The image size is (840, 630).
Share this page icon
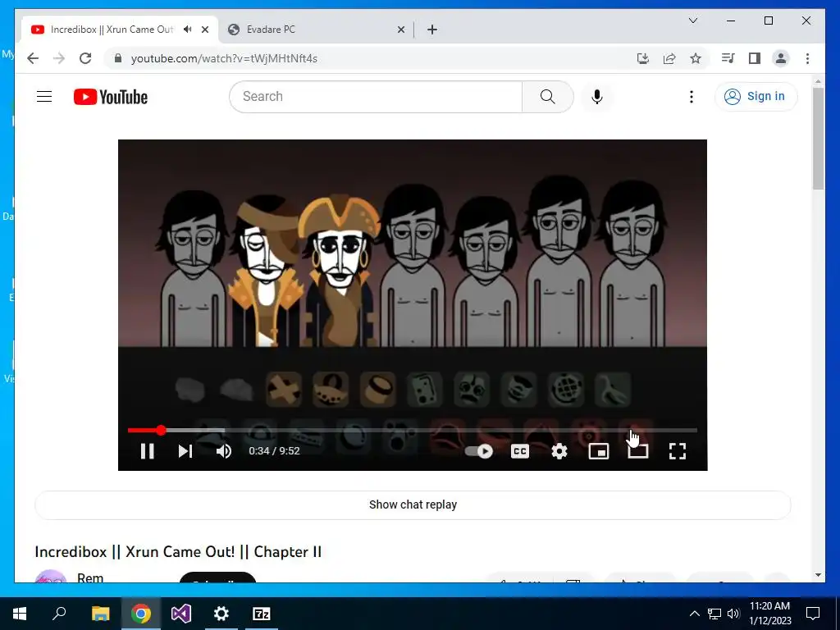(x=669, y=58)
